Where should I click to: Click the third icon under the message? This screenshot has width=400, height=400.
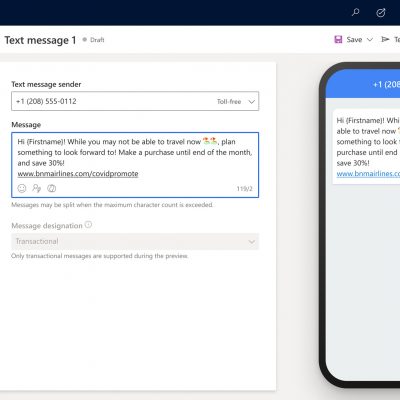coord(52,188)
